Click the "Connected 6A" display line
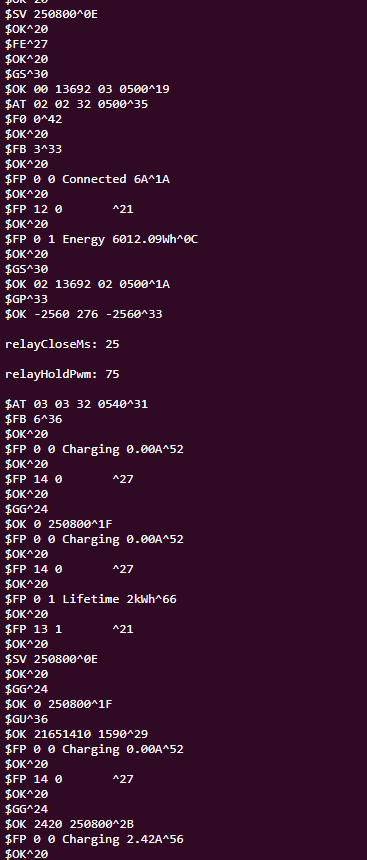The width and height of the screenshot is (367, 860). [x=87, y=179]
